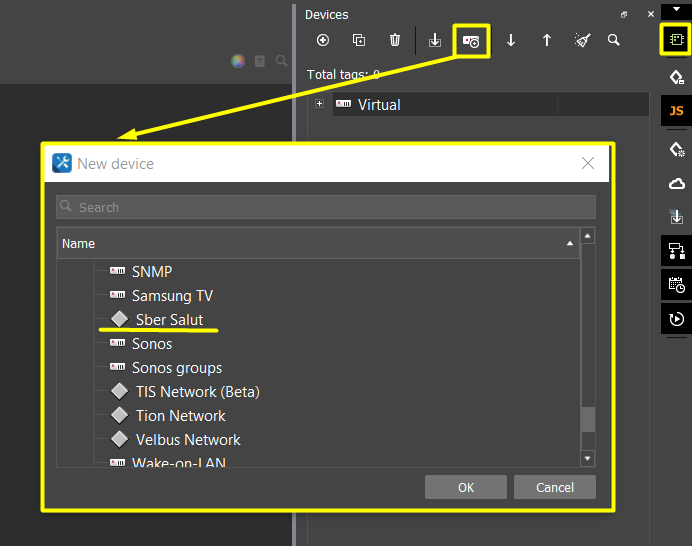Click the device list scrollbar down arrow

[588, 458]
